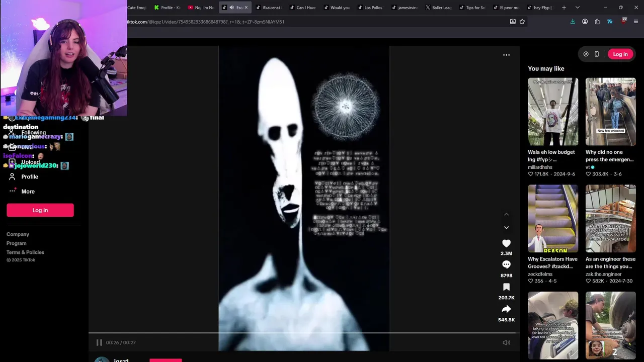Click the 'You may like' heading
Image resolution: width=644 pixels, height=362 pixels.
coord(546,68)
